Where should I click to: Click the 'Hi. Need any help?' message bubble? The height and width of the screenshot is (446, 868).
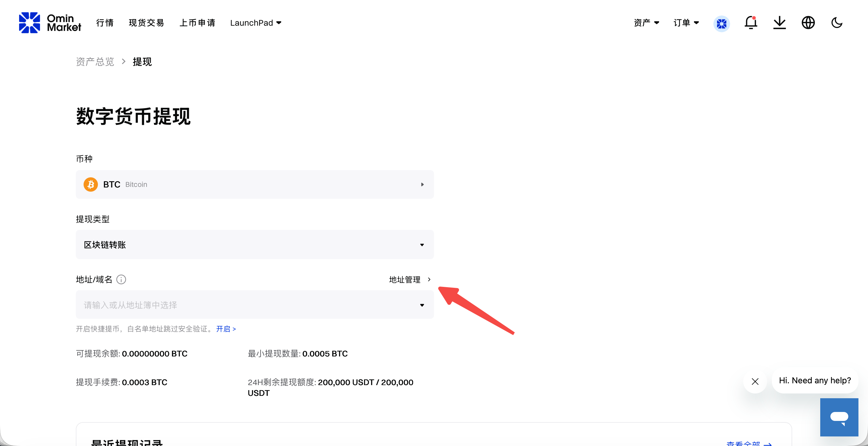coord(815,380)
